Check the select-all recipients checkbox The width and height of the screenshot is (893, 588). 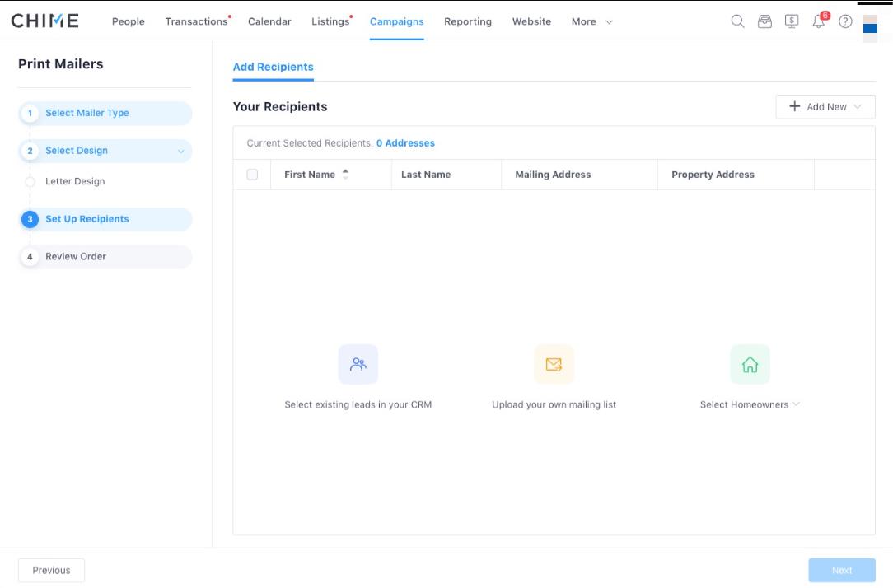click(x=252, y=175)
